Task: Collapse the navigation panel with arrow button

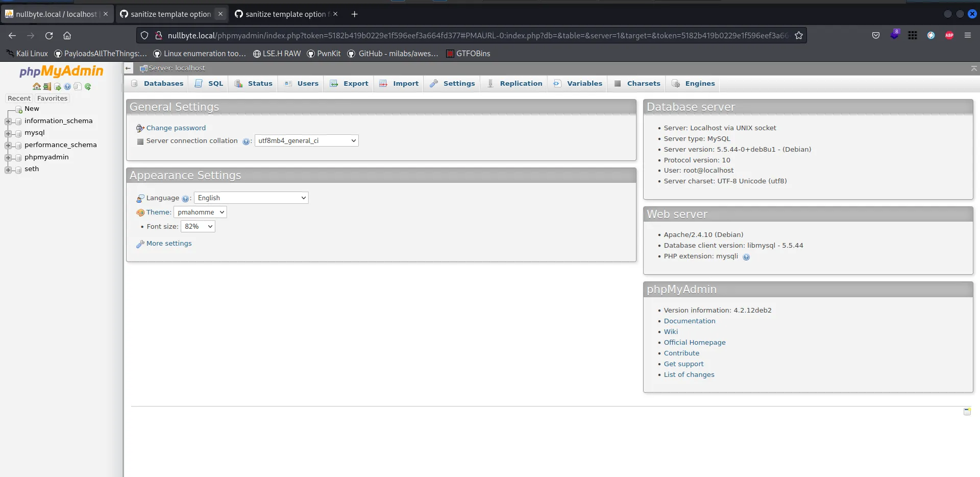Action: 129,68
